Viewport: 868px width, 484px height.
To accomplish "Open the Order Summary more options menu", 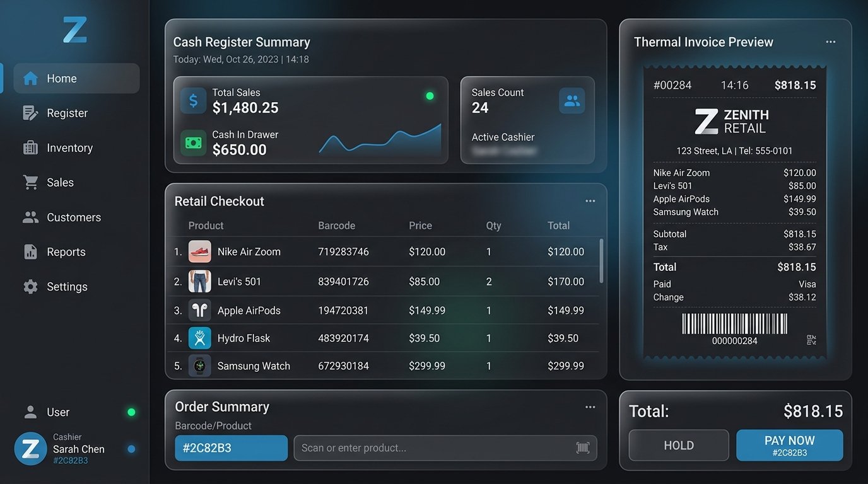I will click(590, 407).
